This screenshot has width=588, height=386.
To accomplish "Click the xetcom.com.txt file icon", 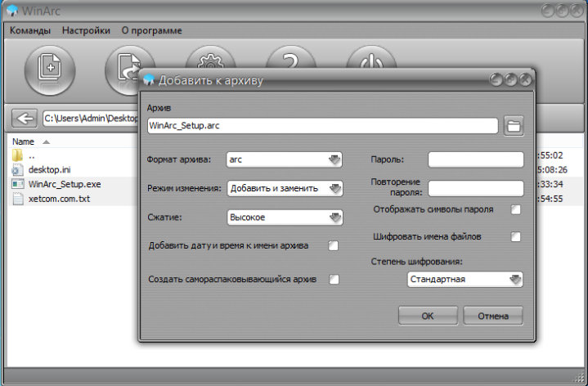I will pyautogui.click(x=18, y=199).
